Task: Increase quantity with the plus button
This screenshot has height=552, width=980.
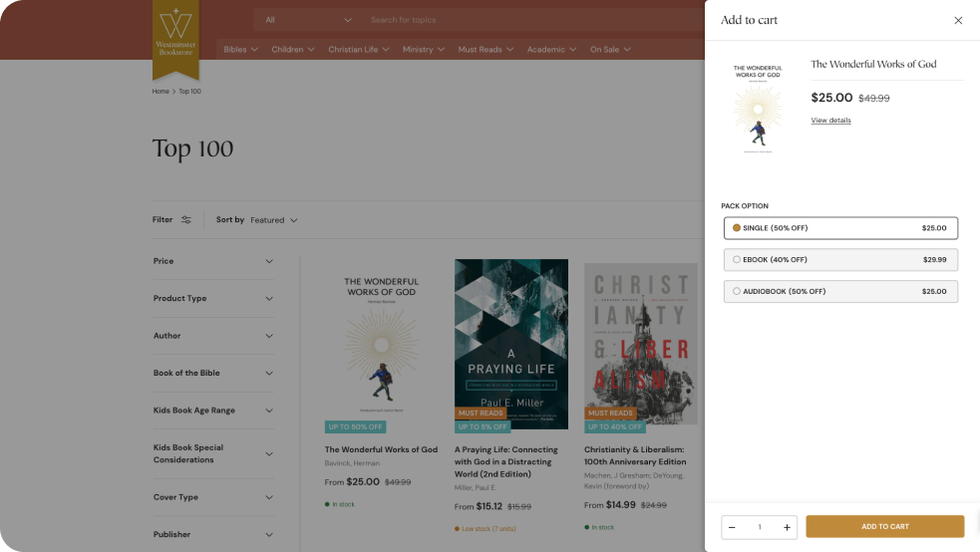Action: [x=787, y=528]
